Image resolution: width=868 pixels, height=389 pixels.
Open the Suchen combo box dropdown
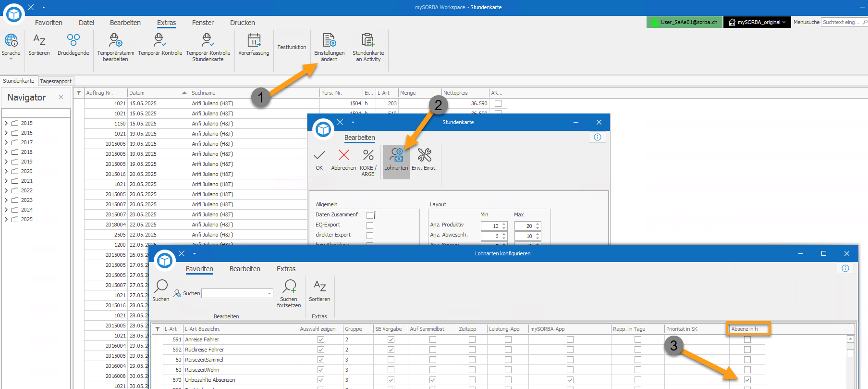pos(269,293)
